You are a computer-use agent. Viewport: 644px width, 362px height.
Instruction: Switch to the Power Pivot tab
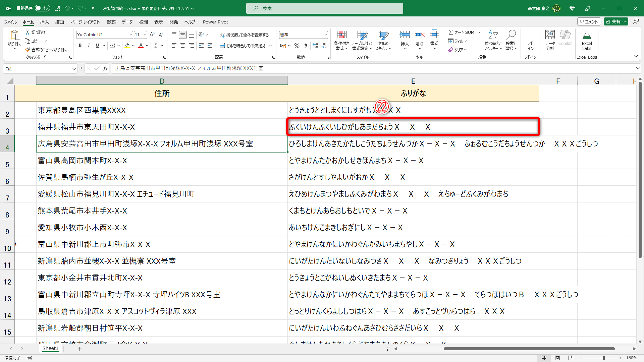click(215, 22)
